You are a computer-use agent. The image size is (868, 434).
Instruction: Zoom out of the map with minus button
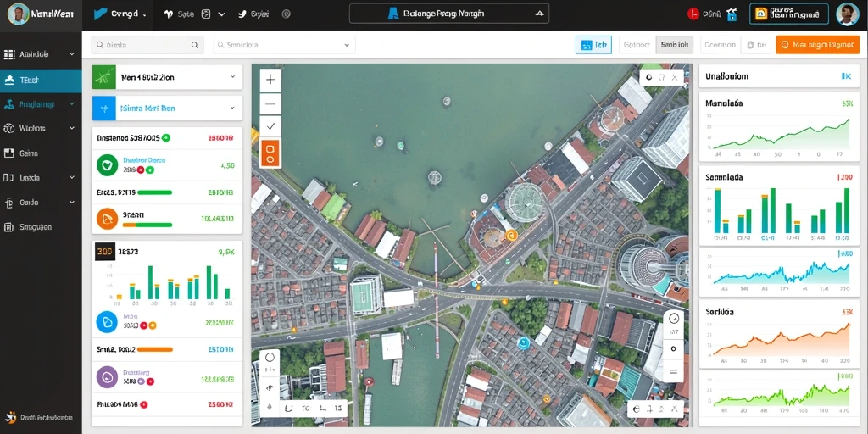coord(270,104)
